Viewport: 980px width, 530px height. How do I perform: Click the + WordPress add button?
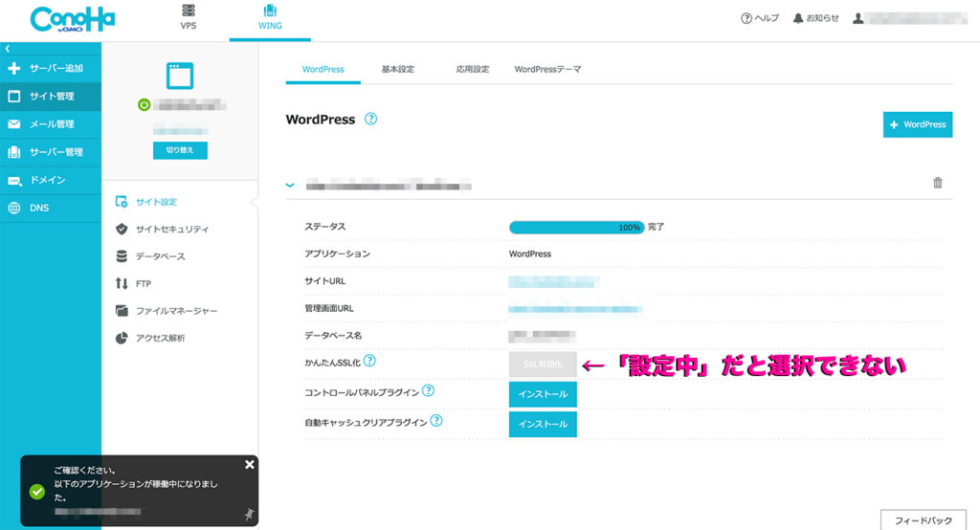coord(918,124)
